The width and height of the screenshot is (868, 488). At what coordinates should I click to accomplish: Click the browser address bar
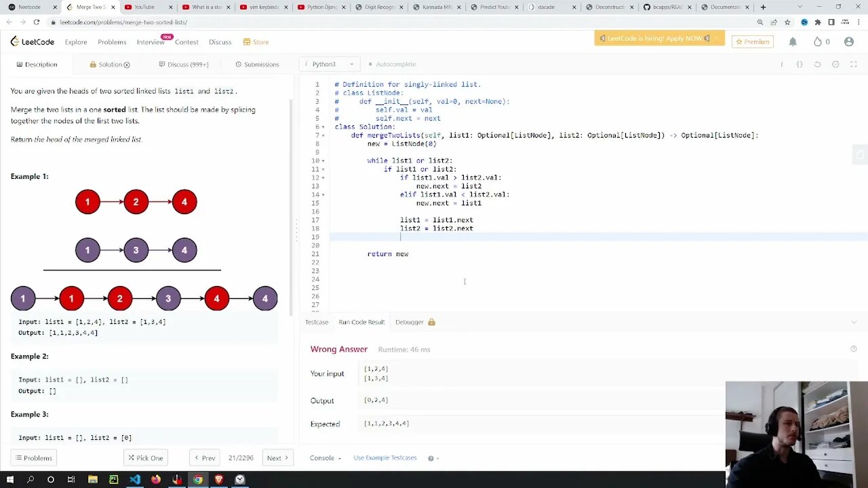click(400, 22)
